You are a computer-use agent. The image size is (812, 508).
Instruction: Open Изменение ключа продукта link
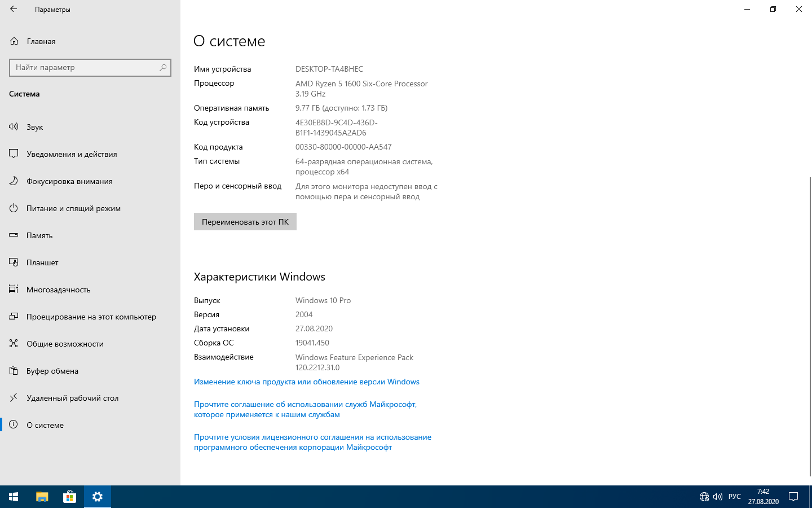307,382
